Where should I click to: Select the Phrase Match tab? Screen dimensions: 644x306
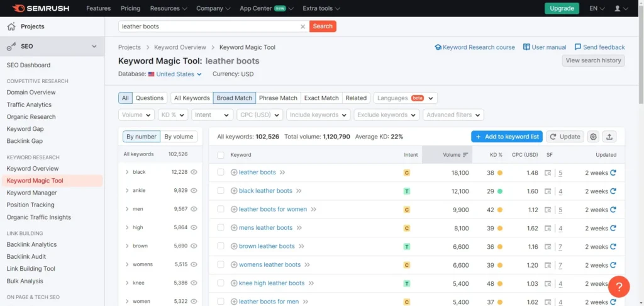[x=278, y=98]
